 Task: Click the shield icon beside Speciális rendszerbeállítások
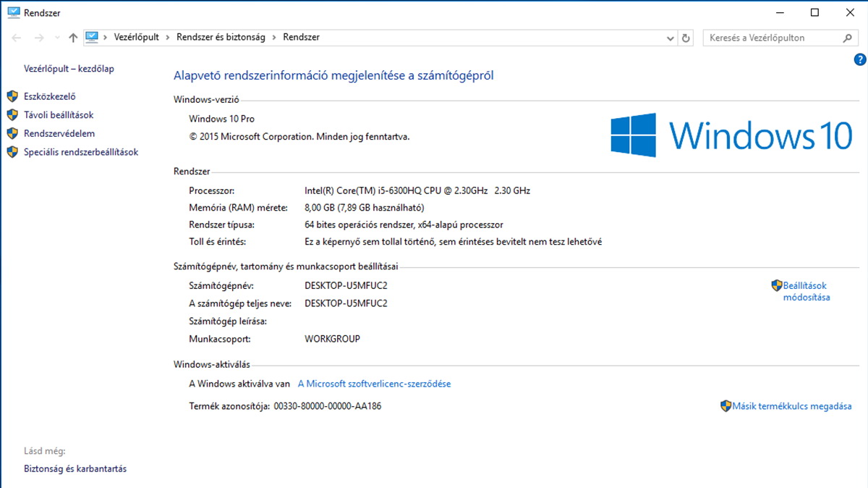click(12, 153)
